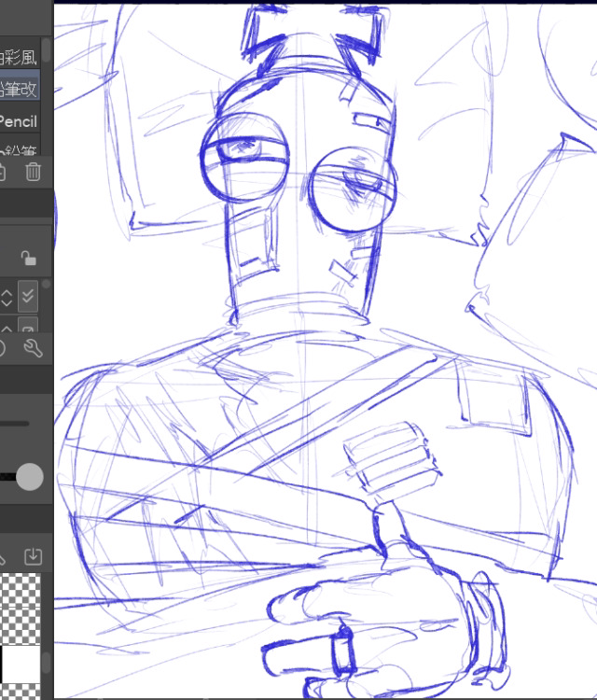Click the sketched robot head on canvas
Image resolution: width=597 pixels, height=700 pixels.
tap(298, 188)
